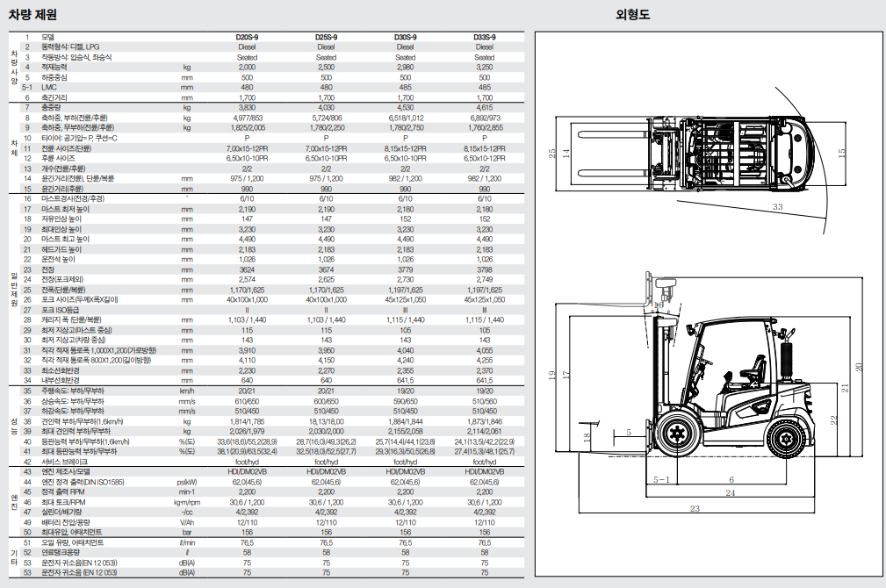
Task: Click the '서비스 브레이크' row label
Action: 64,462
